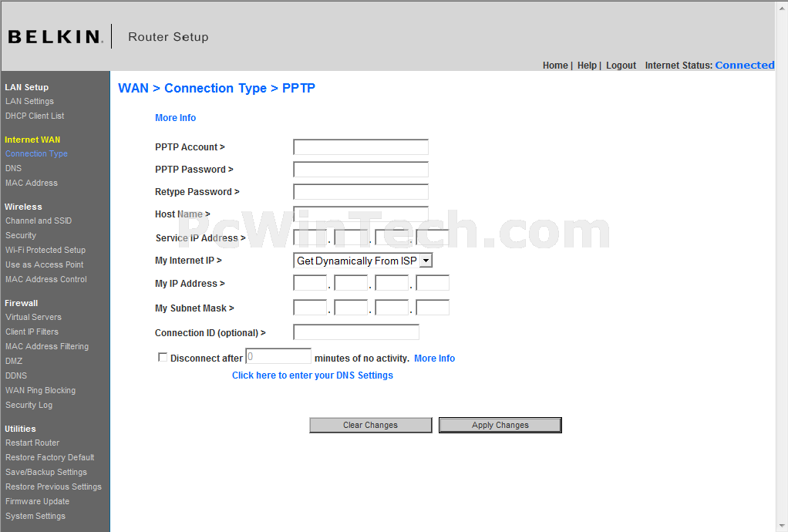The height and width of the screenshot is (532, 788).
Task: Select Connection Type in sidebar
Action: 36,153
